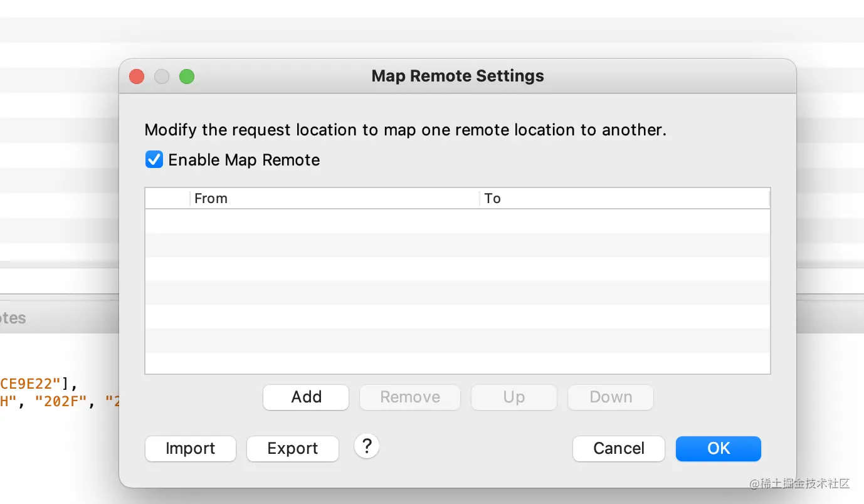Click the Remove mapping button
This screenshot has width=864, height=504.
[410, 397]
